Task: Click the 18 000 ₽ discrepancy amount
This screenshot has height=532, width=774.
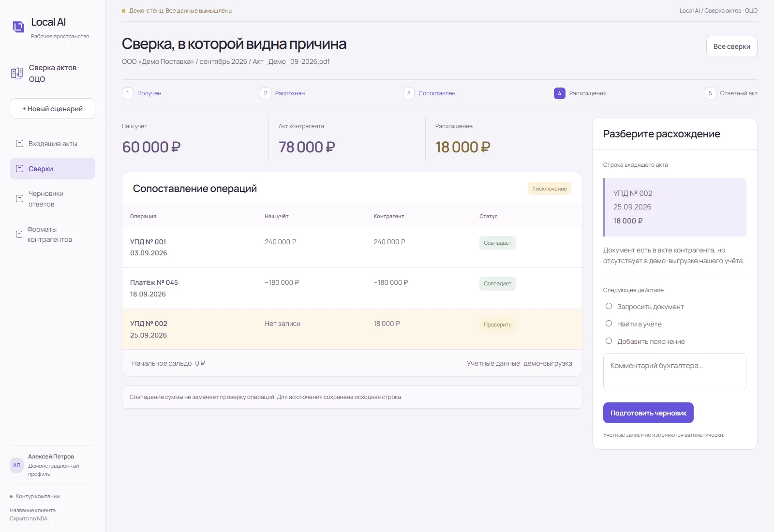Action: pyautogui.click(x=463, y=147)
